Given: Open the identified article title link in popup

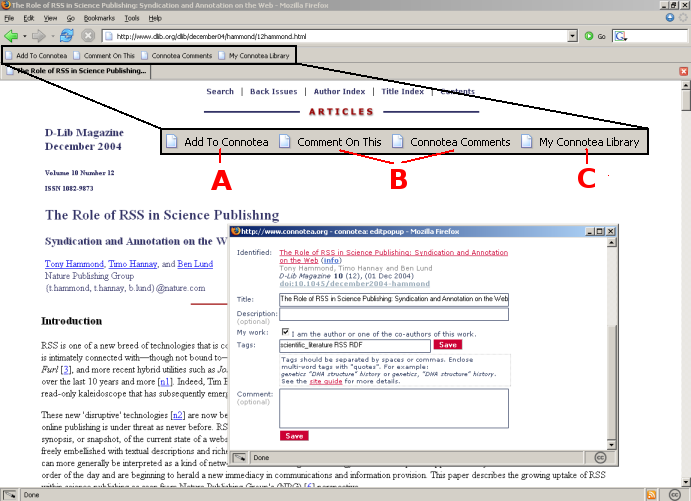Looking at the screenshot, I should click(x=393, y=256).
